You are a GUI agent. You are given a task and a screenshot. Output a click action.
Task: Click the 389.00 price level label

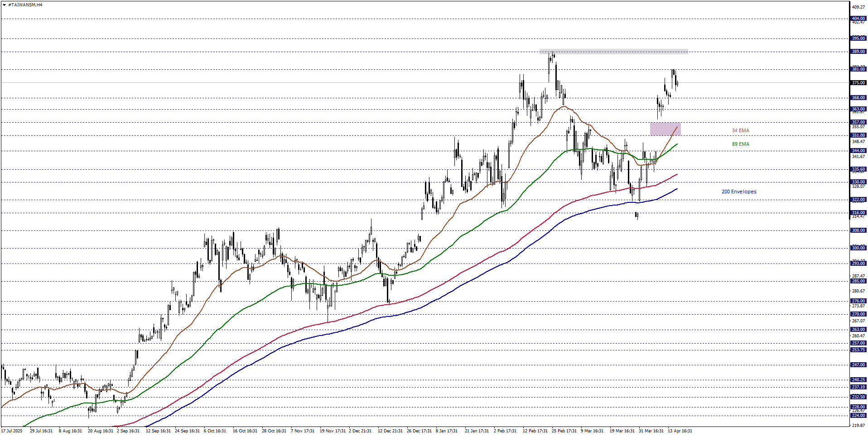coord(858,52)
